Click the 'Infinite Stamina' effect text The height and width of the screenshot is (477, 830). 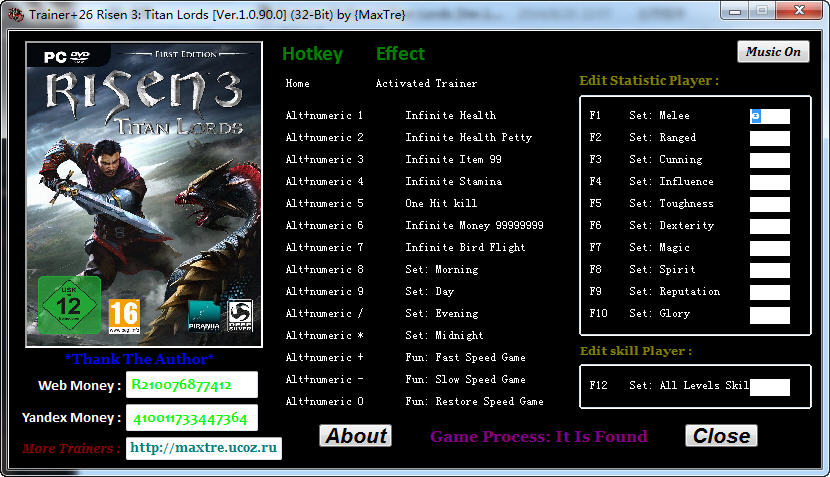453,182
